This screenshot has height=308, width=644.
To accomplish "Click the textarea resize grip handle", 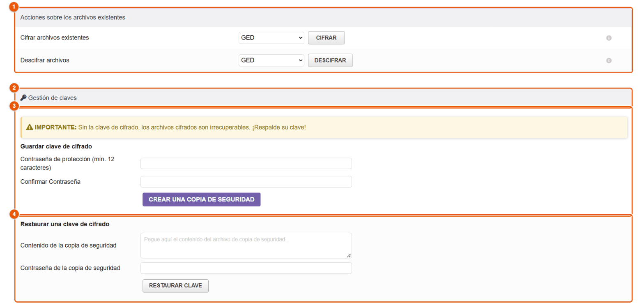I will (x=349, y=255).
